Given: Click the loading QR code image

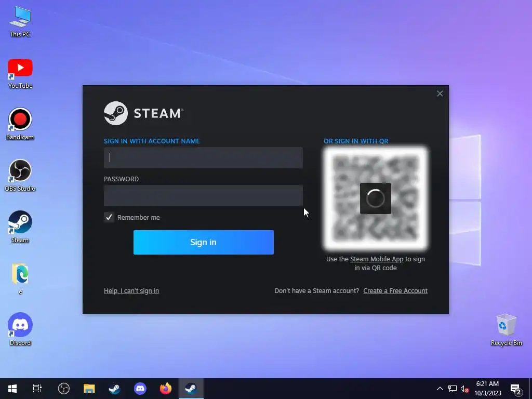Looking at the screenshot, I should 376,198.
